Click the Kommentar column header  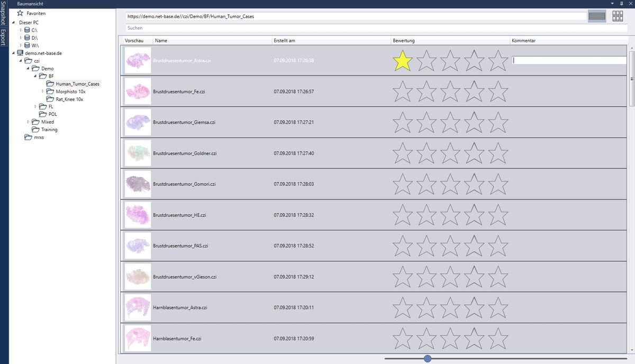point(569,41)
